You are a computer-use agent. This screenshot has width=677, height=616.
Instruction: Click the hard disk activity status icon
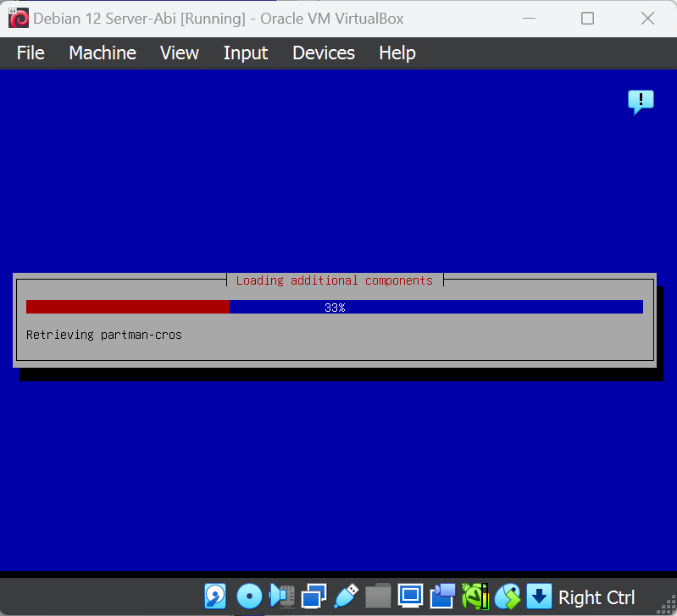[x=215, y=597]
